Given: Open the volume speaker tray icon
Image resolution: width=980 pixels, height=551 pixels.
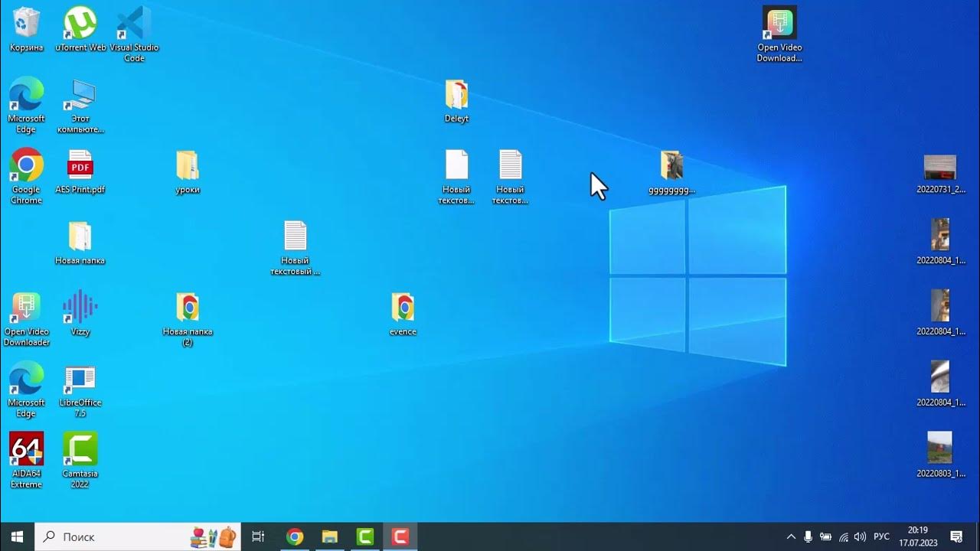Looking at the screenshot, I should [860, 536].
